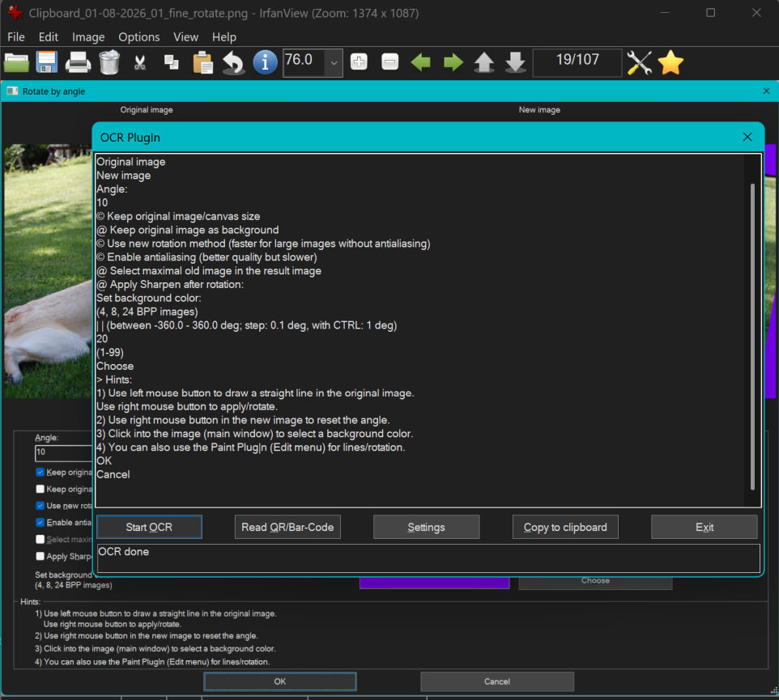Screen dimensions: 779x700
Task: Click the Undo arrow icon
Action: pyautogui.click(x=233, y=62)
